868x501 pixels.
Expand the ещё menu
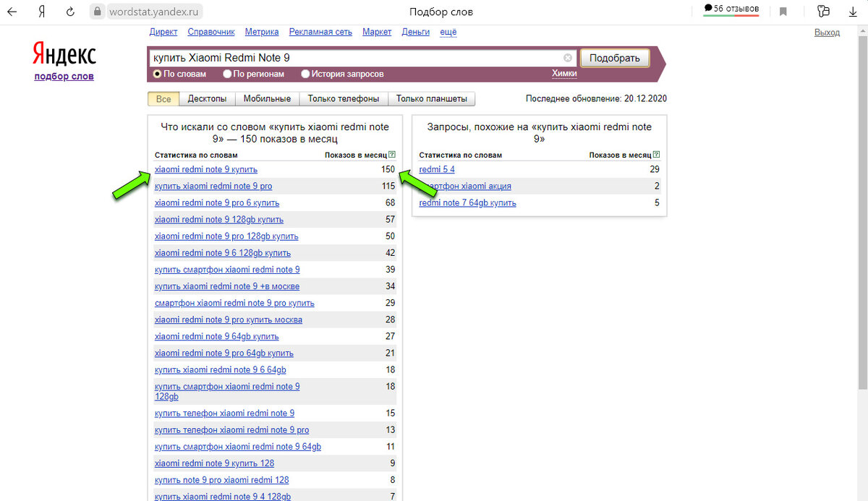448,32
